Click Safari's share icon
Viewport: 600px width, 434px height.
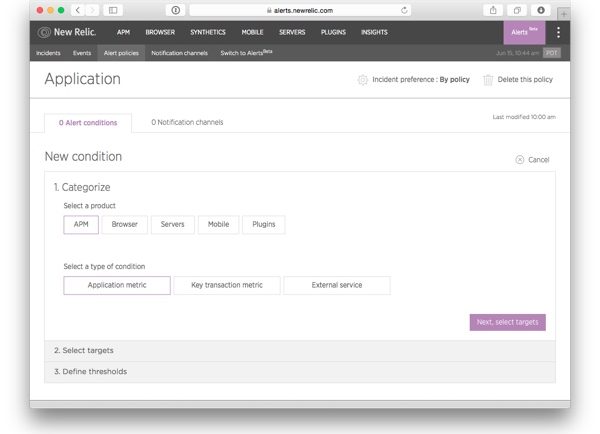point(493,10)
